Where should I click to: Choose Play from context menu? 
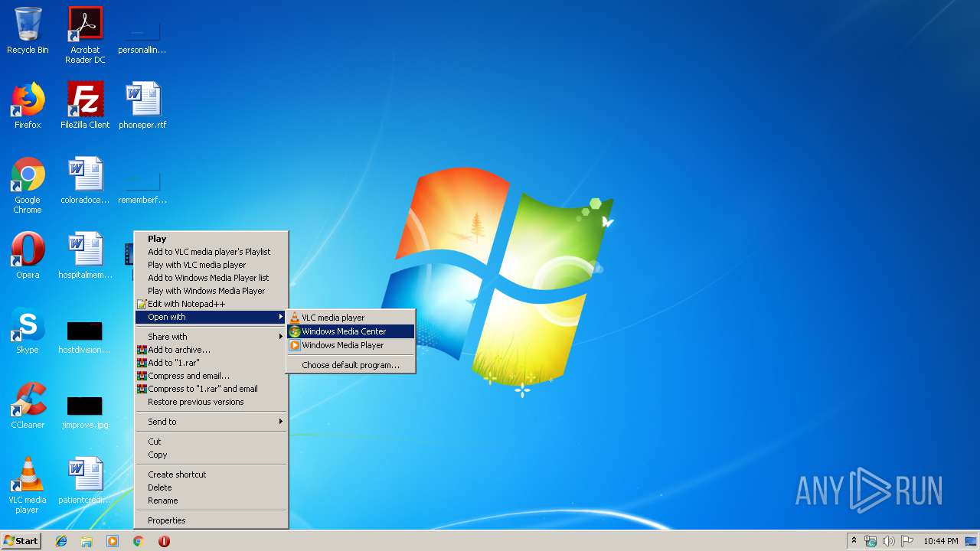click(x=211, y=239)
